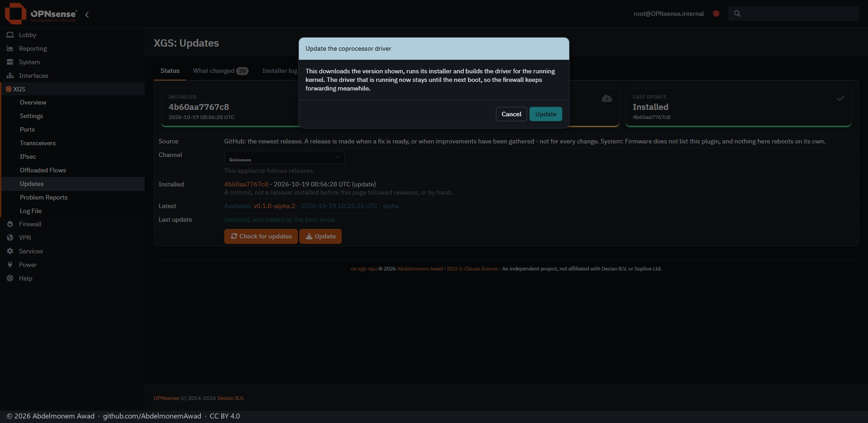The width and height of the screenshot is (868, 423).
Task: Confirm Update in the dialog
Action: [x=546, y=114]
